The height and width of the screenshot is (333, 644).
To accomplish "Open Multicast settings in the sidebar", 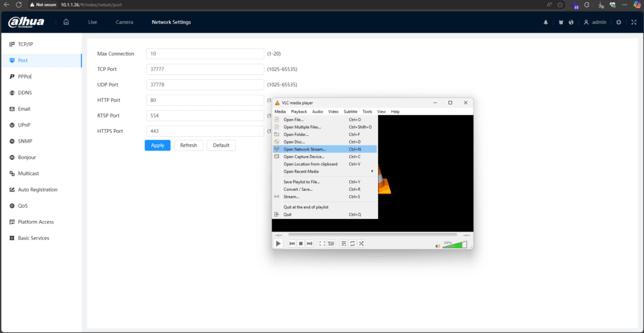I will click(41, 174).
